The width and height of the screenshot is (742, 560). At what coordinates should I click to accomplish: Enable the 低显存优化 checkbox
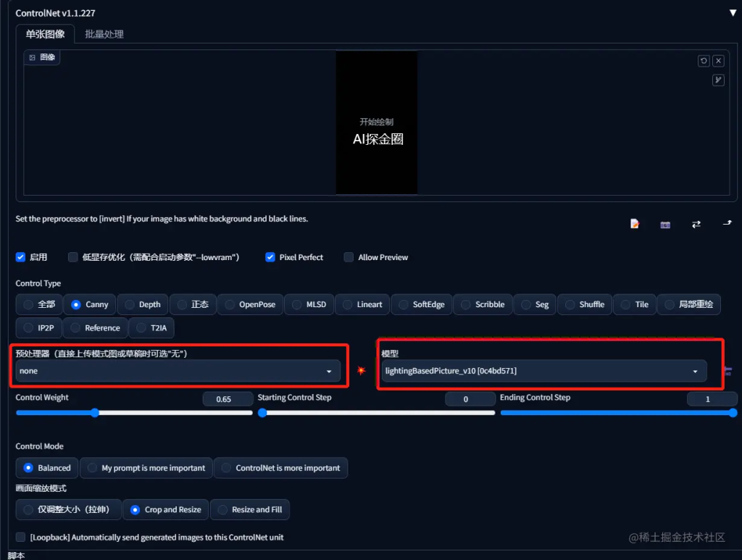73,257
